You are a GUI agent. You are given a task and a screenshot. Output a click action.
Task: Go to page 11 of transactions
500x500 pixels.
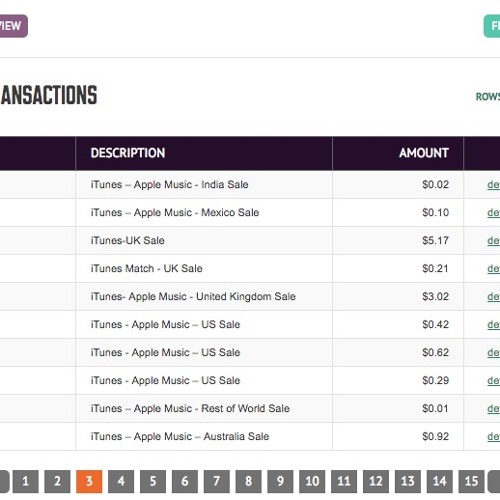coord(344,481)
